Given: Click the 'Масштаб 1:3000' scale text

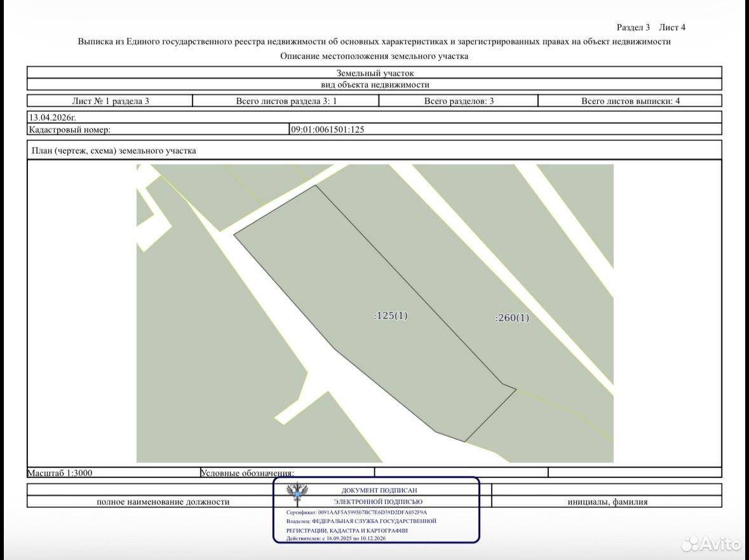Looking at the screenshot, I should [60, 473].
